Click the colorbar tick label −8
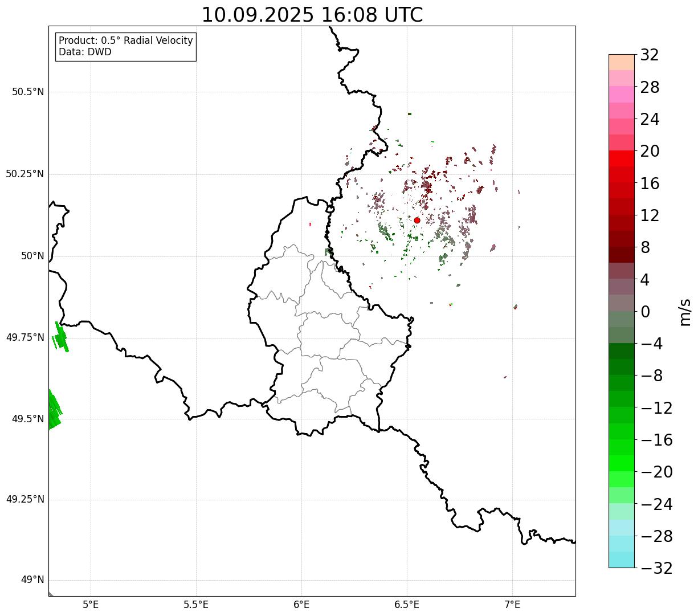Image resolution: width=698 pixels, height=616 pixels. (651, 376)
